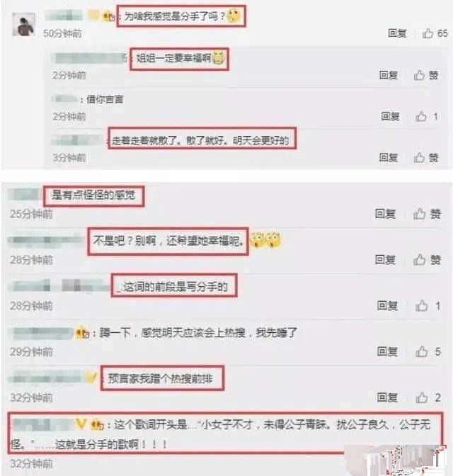453x476 pixels.
Task: Reply to "预言家我蹭个热搜前排" comment
Action: (x=387, y=397)
